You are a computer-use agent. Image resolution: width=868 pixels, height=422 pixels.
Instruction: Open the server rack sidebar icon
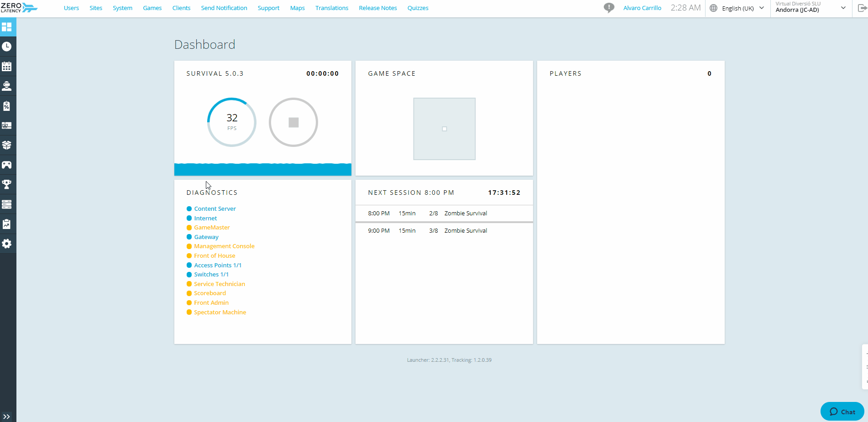pos(7,204)
